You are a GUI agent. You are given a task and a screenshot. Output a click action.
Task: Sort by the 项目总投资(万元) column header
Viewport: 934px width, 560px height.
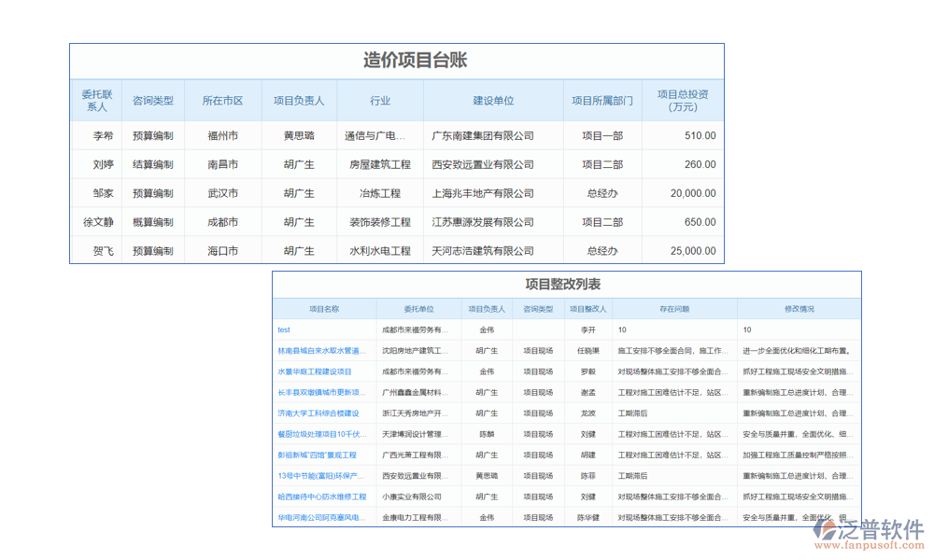[x=682, y=101]
